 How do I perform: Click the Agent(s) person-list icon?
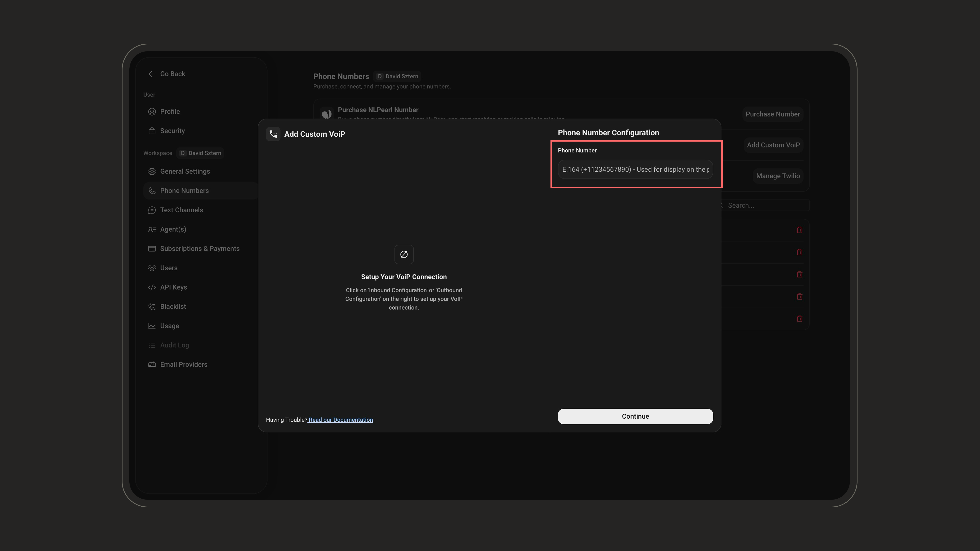click(x=152, y=229)
